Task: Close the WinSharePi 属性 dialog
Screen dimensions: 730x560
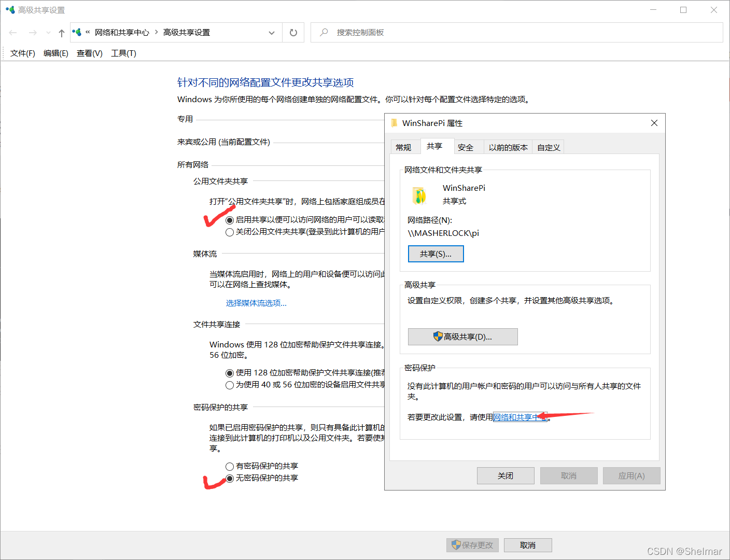Action: (654, 123)
